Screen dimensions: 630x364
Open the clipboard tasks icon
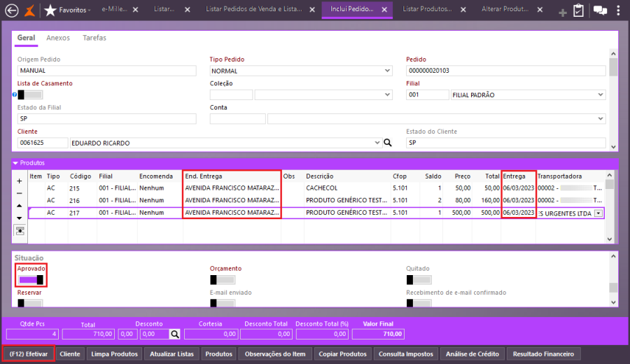tap(579, 10)
